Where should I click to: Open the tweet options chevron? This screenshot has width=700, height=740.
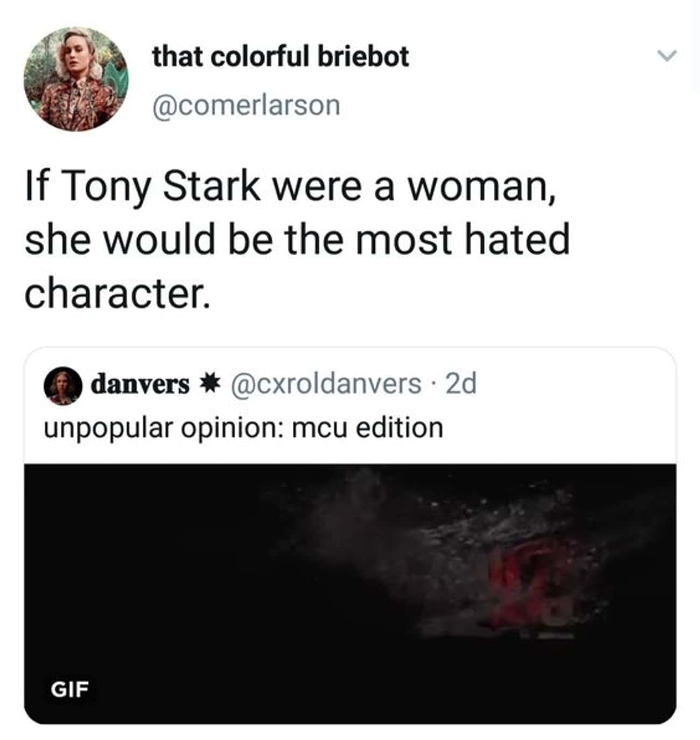point(667,55)
